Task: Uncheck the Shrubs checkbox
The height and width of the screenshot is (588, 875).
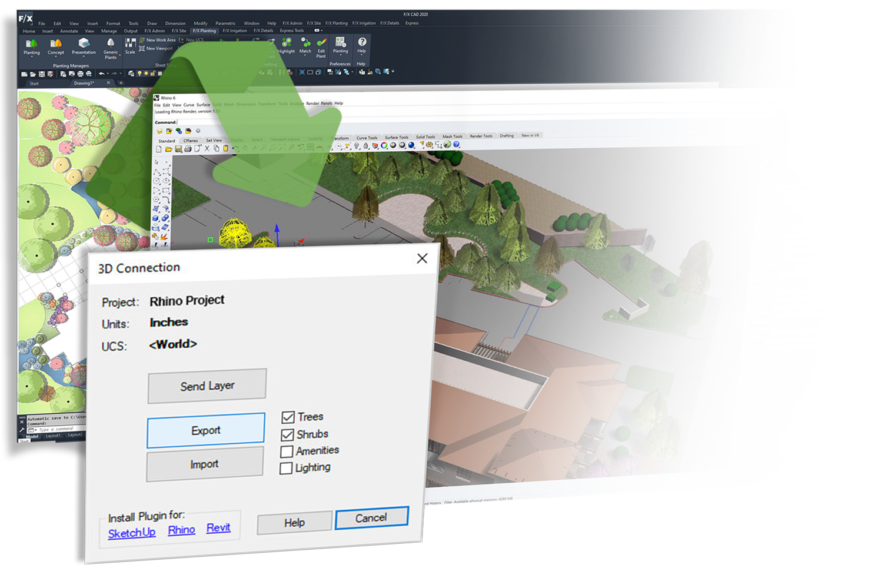Action: coord(287,435)
